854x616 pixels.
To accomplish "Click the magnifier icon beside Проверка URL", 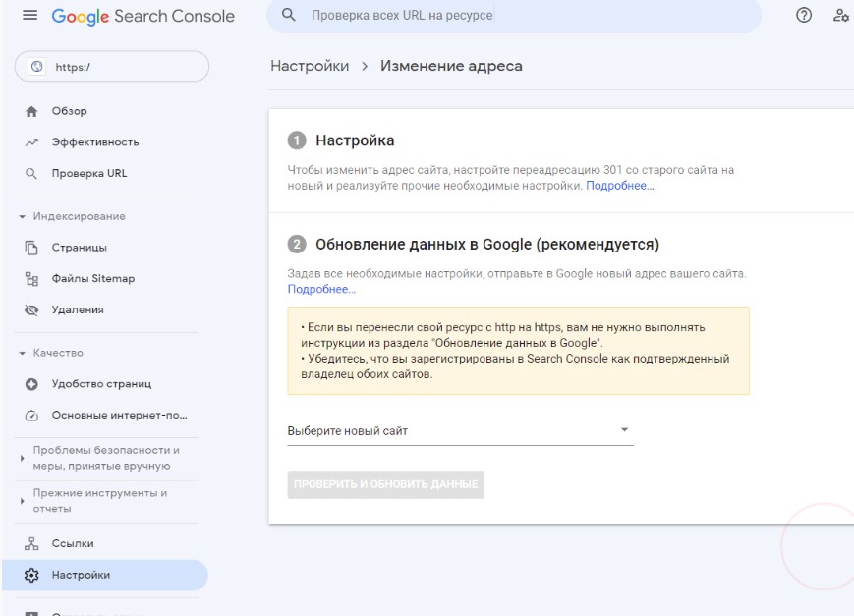I will point(31,173).
